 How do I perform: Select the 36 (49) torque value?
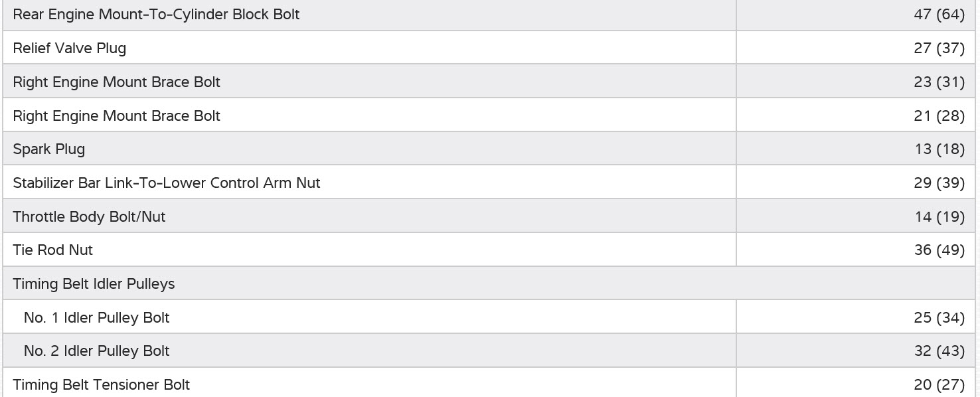[x=939, y=250]
